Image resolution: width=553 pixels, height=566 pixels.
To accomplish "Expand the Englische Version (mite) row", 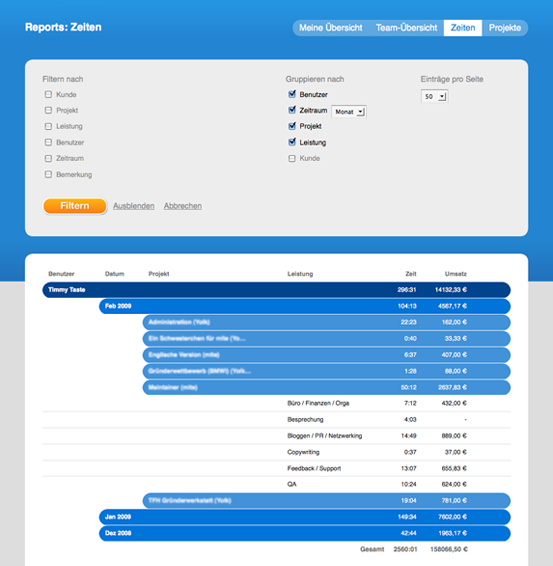I will (327, 355).
